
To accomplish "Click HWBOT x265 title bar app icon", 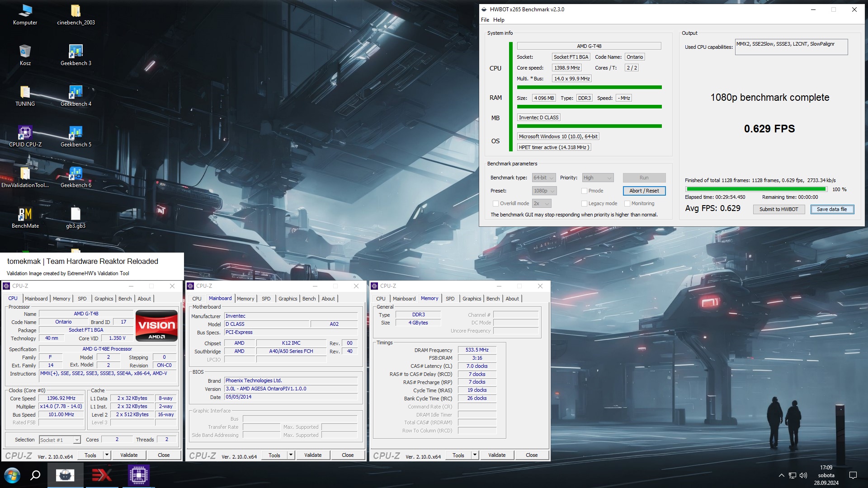I will pyautogui.click(x=484, y=9).
